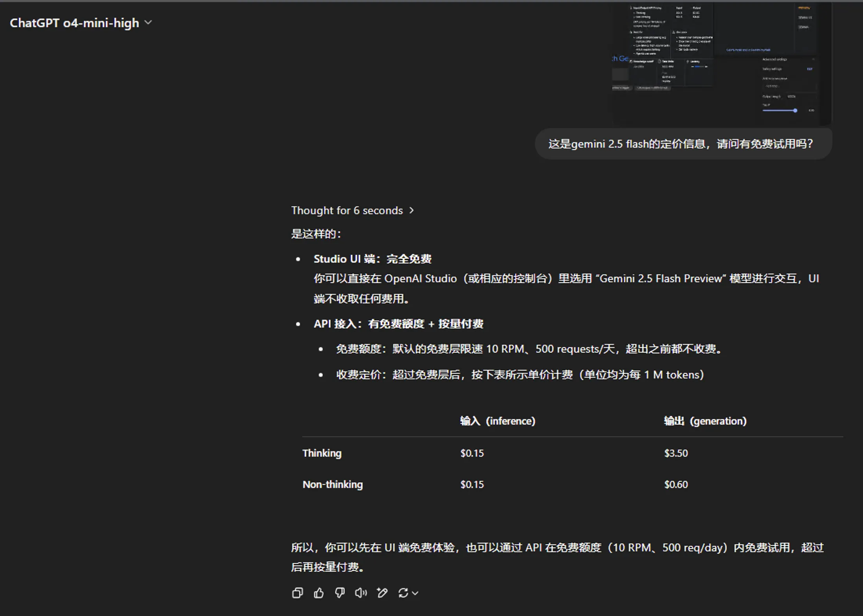863x616 pixels.
Task: Open the ChatGPT o4-mini-high model selector
Action: [81, 23]
